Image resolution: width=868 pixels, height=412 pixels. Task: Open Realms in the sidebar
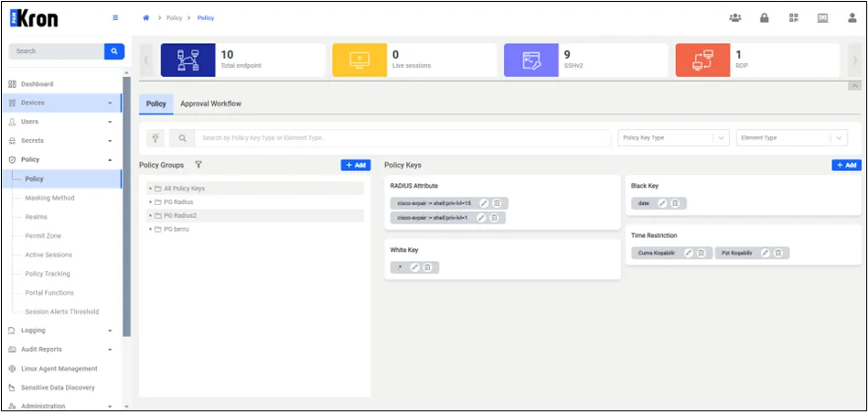tap(36, 217)
